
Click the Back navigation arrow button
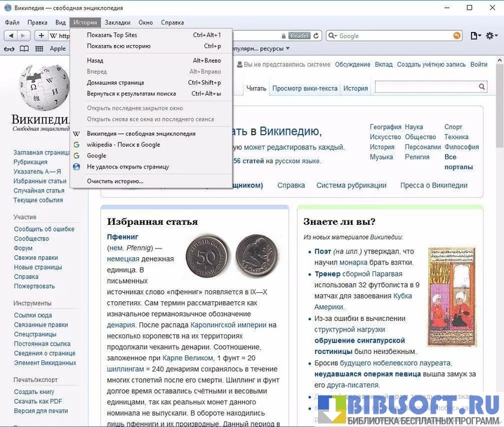click(10, 35)
